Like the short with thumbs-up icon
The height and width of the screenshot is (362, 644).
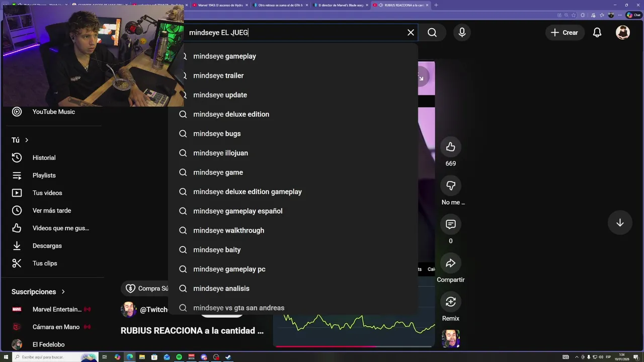(450, 147)
